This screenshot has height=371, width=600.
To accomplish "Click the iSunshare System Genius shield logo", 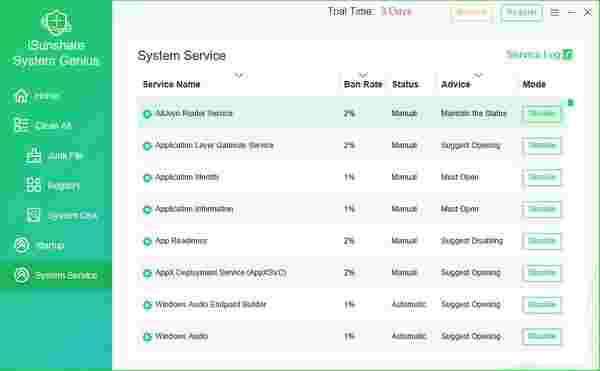I will [x=56, y=22].
